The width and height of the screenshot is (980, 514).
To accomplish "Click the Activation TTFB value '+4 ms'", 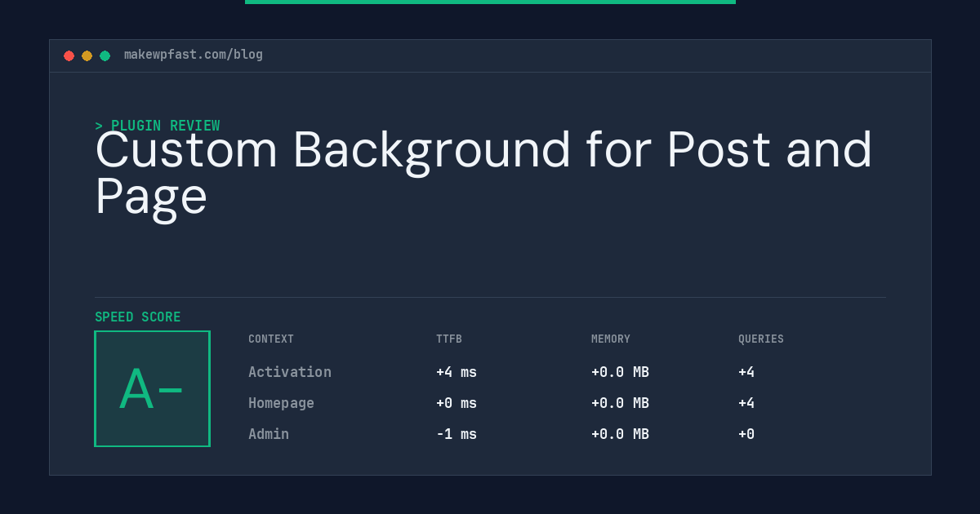I will 457,372.
